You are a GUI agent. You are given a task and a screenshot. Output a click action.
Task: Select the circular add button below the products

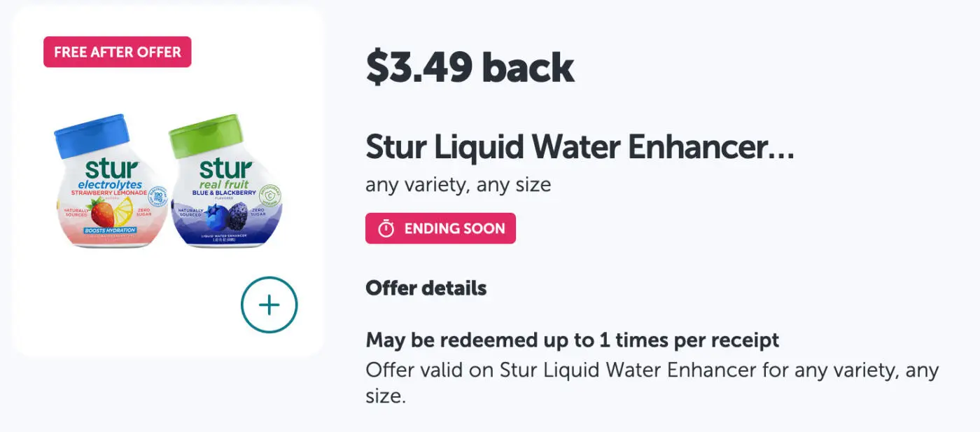[x=268, y=305]
